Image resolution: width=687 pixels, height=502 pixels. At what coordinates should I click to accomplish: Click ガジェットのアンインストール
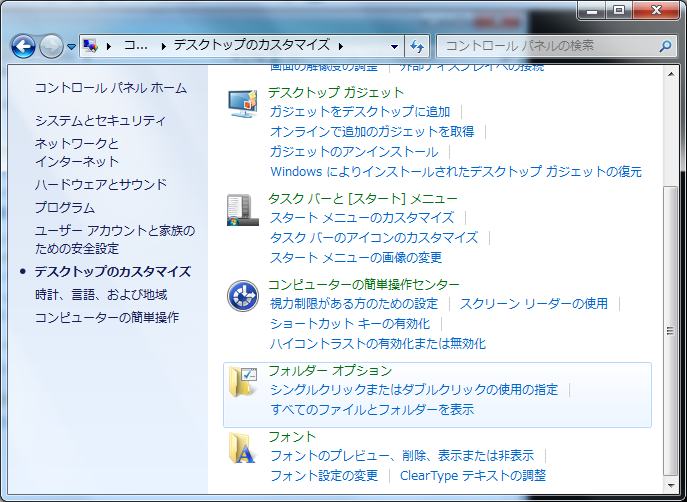tap(354, 152)
